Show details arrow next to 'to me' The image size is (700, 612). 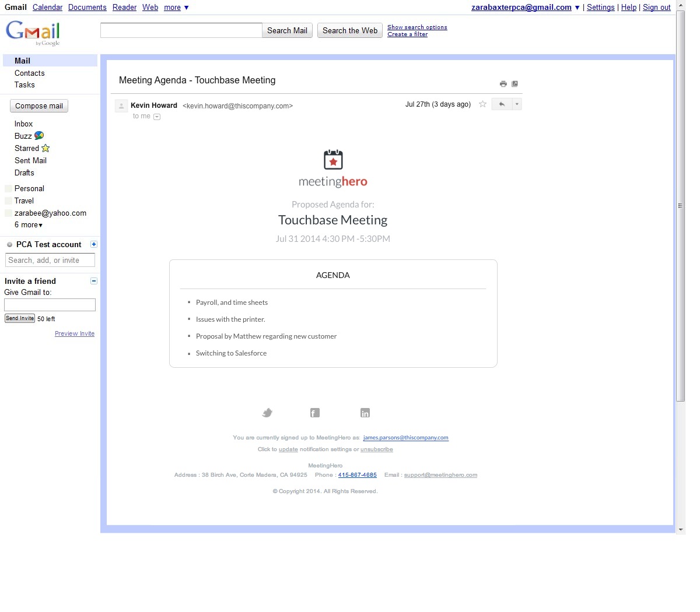click(157, 117)
